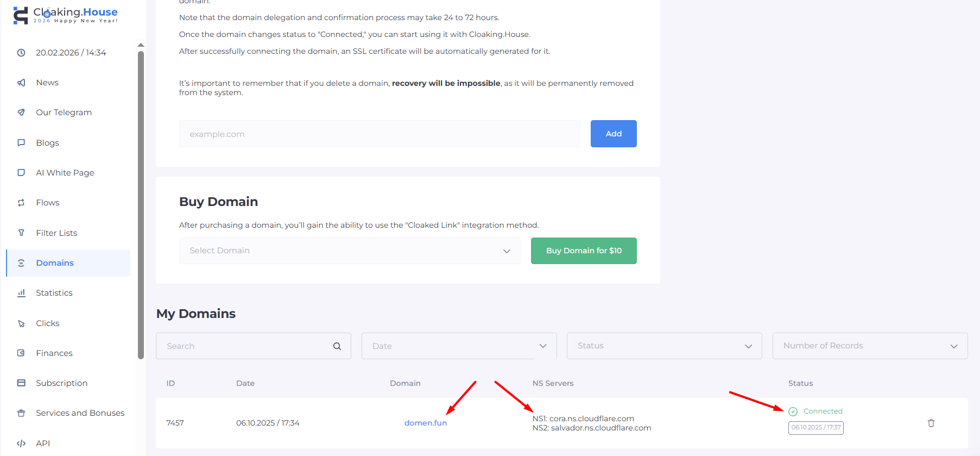The width and height of the screenshot is (980, 456).
Task: Click the example.com domain input field
Action: click(x=379, y=134)
